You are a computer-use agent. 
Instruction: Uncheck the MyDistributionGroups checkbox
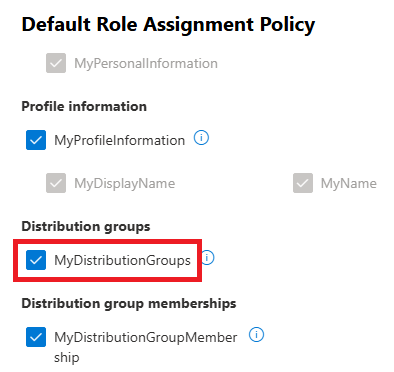[36, 260]
